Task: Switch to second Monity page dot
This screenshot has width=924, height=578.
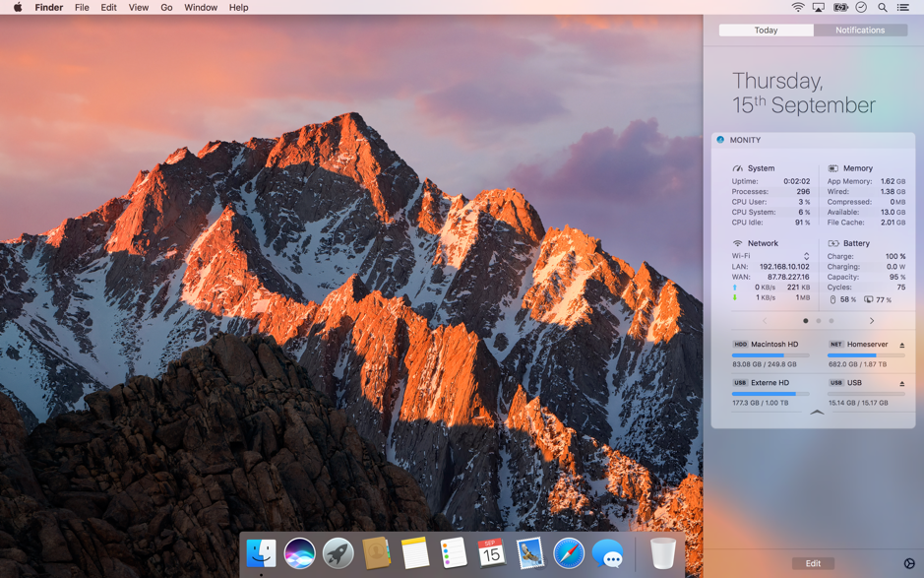Action: (x=818, y=321)
